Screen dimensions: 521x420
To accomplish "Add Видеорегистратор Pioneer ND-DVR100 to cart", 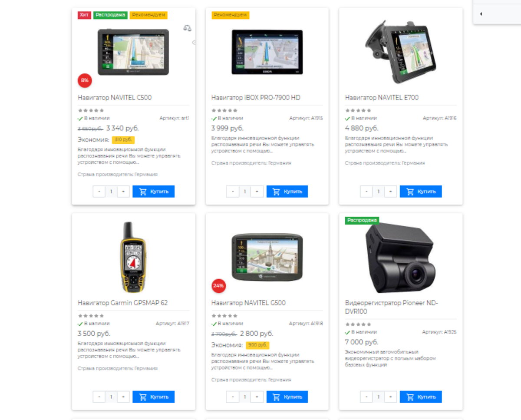I will click(x=421, y=397).
